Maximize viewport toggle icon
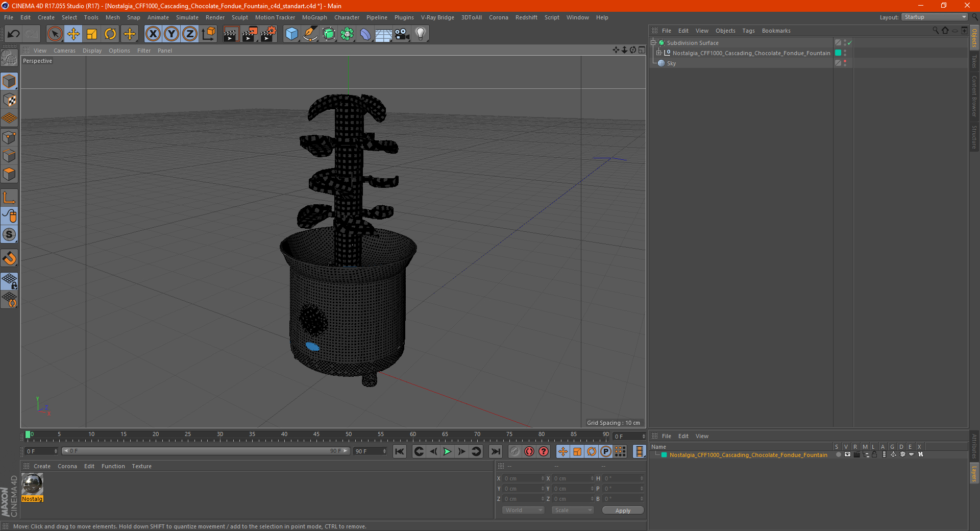The width and height of the screenshot is (980, 531). pos(642,50)
